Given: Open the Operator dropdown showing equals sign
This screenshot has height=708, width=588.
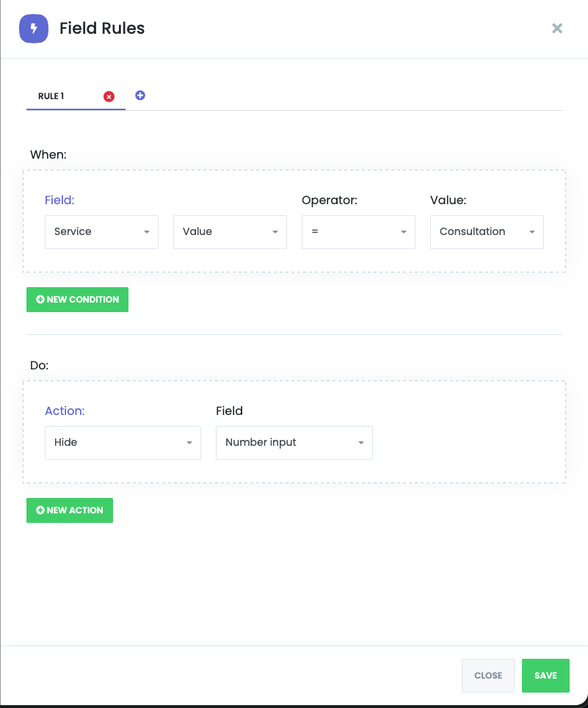Looking at the screenshot, I should point(358,232).
